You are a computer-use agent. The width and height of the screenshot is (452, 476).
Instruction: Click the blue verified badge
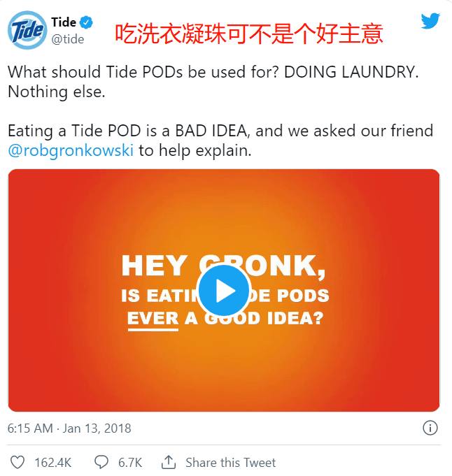point(86,23)
